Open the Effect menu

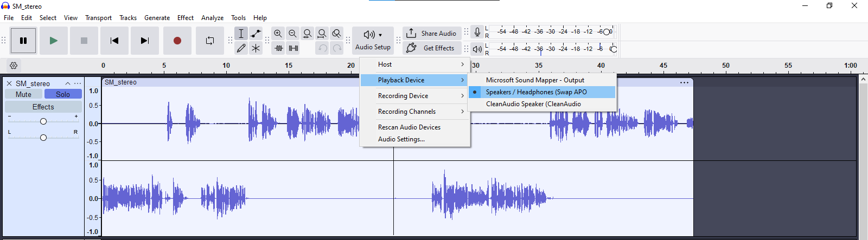(185, 18)
